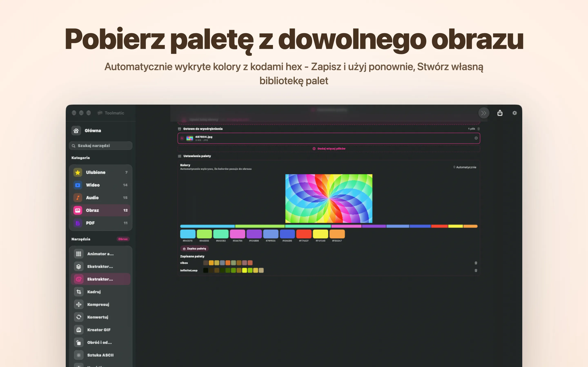Screen dimensions: 588x367
Task: Click the rainbow spiral image preview
Action: (329, 198)
